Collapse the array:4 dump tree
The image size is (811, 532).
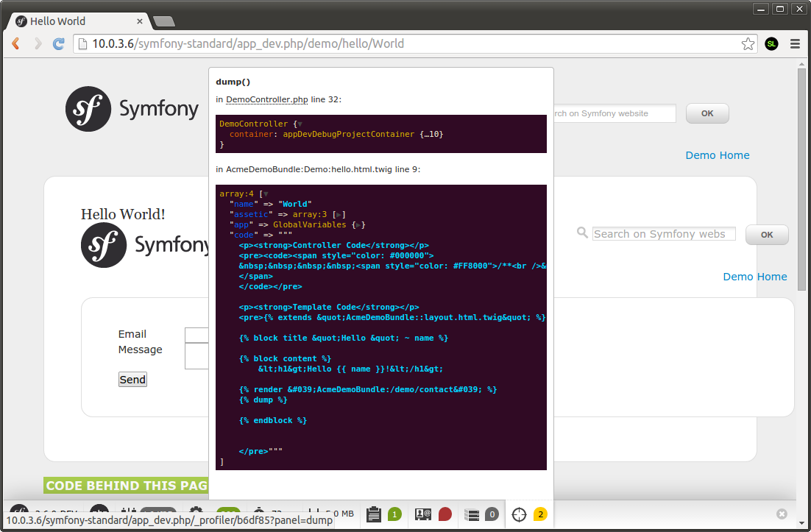click(x=266, y=194)
